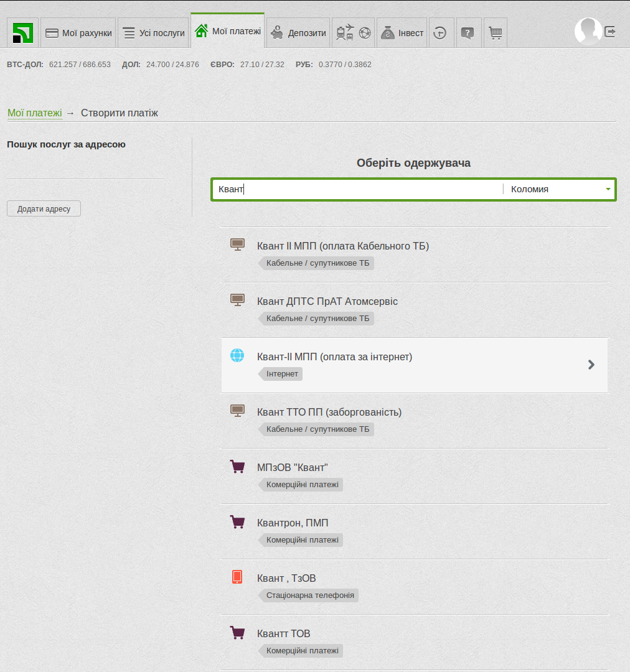The height and width of the screenshot is (672, 630).
Task: Click the help question mark icon
Action: [468, 33]
